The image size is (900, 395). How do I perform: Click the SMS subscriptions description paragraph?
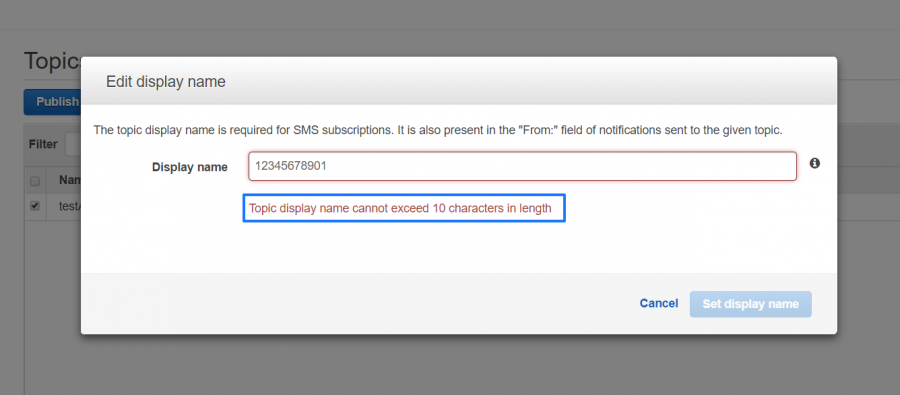pyautogui.click(x=438, y=130)
